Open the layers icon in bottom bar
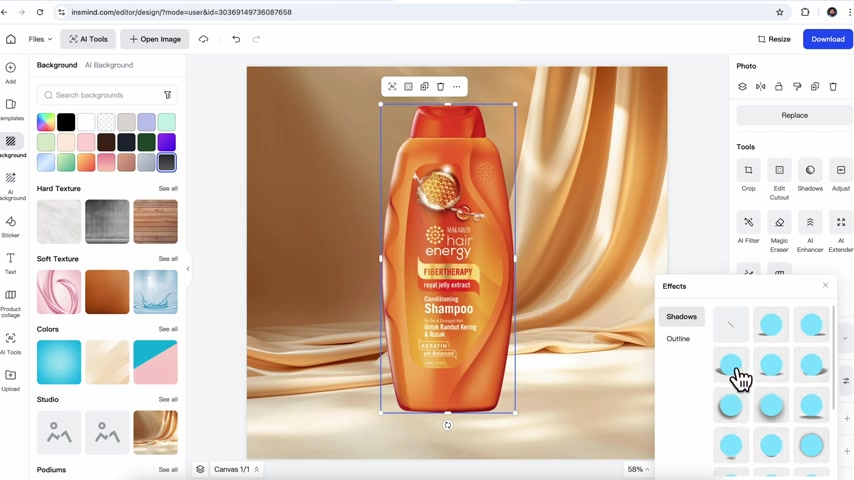Screen dimensions: 854x480 200,469
